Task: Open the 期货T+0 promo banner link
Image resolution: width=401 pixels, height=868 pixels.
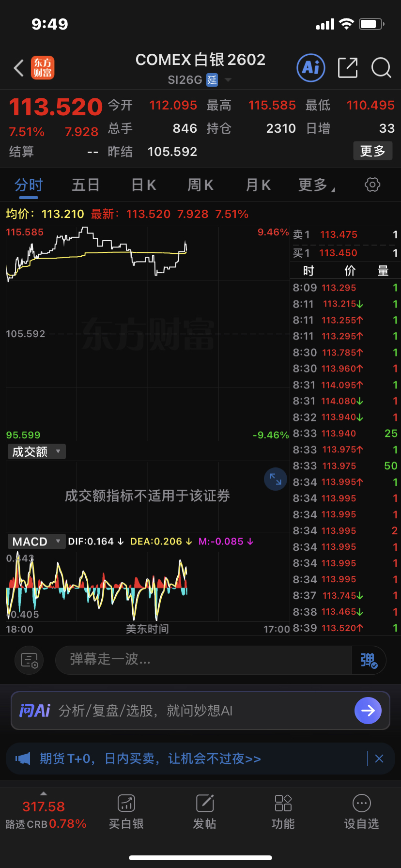Action: [x=150, y=759]
